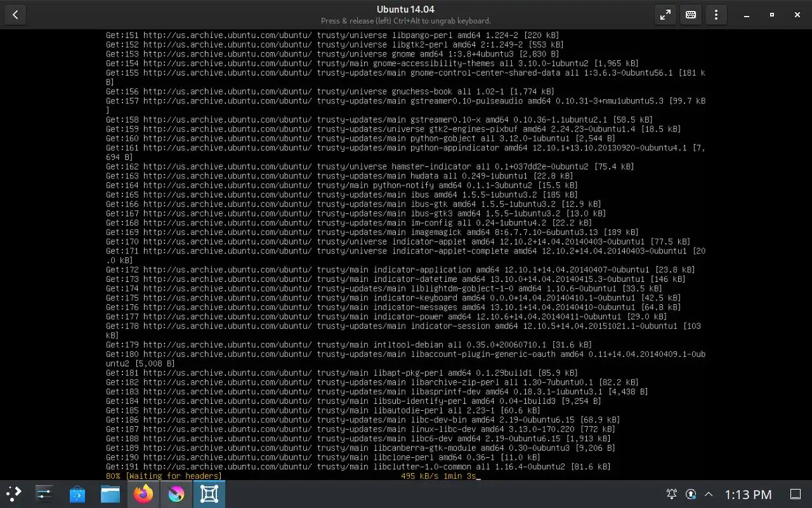Click the '80% [Waiting for headers]' status
812x508 pixels.
coord(164,476)
